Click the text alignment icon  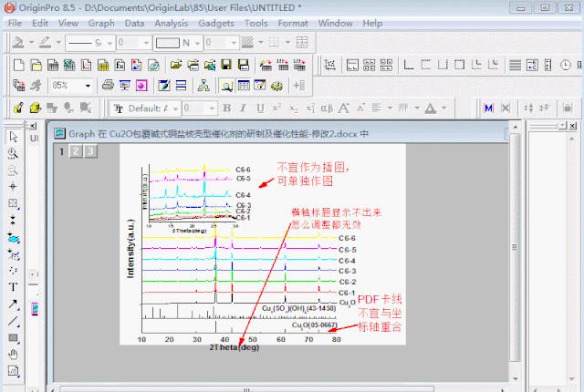pyautogui.click(x=377, y=108)
